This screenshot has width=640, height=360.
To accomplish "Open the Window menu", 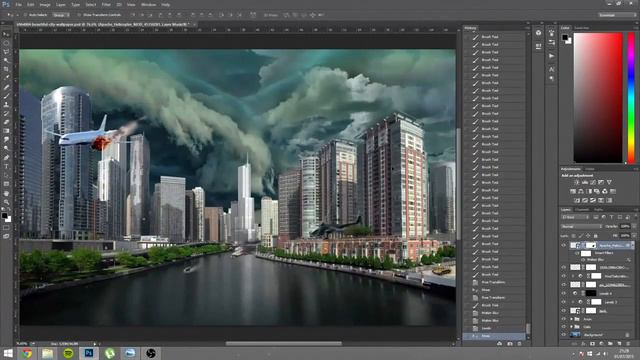I will click(149, 4).
